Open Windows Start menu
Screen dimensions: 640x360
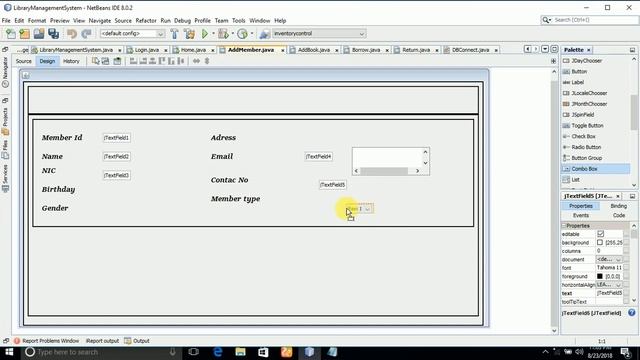pyautogui.click(x=9, y=352)
